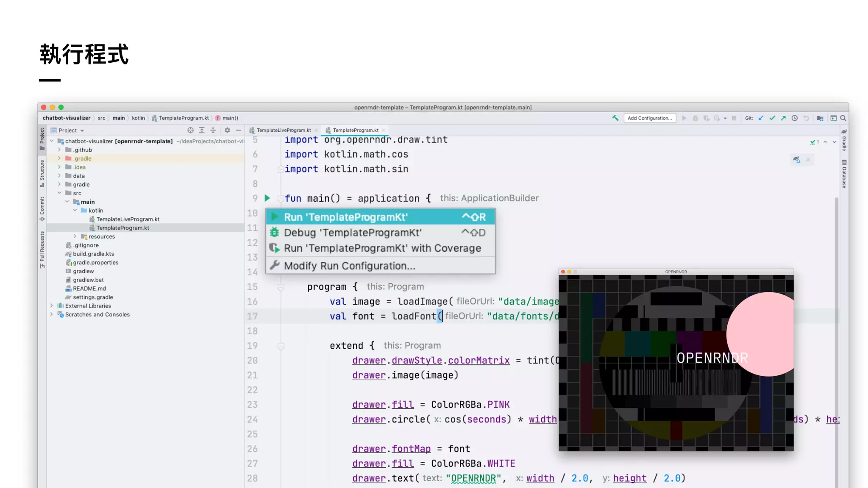Collapse chatbot-visualizer root node
This screenshot has width=868, height=488.
point(52,141)
